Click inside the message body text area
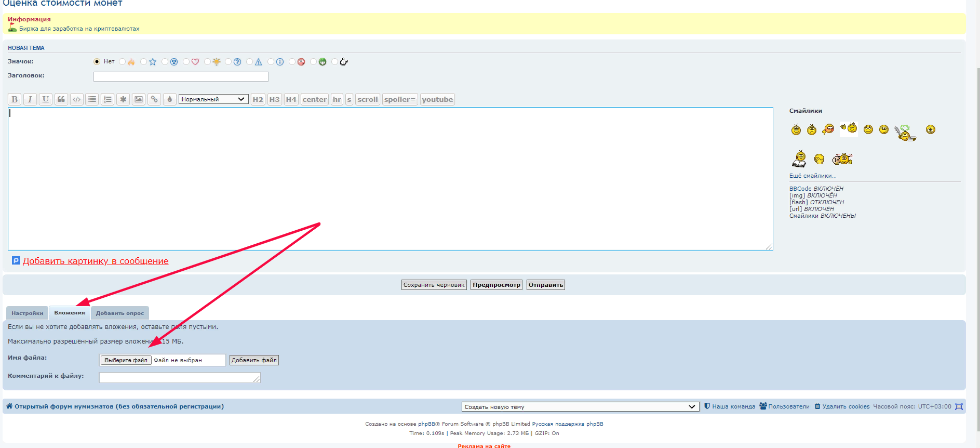Image resolution: width=980 pixels, height=448 pixels. (391, 179)
